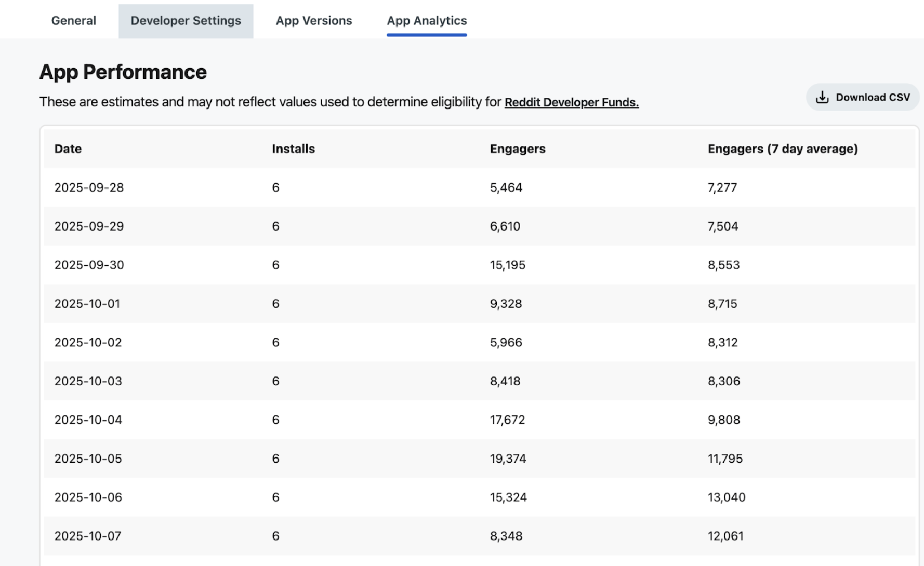Screen dimensions: 924x566
Task: Open the Reddit Developer Funds link
Action: (571, 102)
